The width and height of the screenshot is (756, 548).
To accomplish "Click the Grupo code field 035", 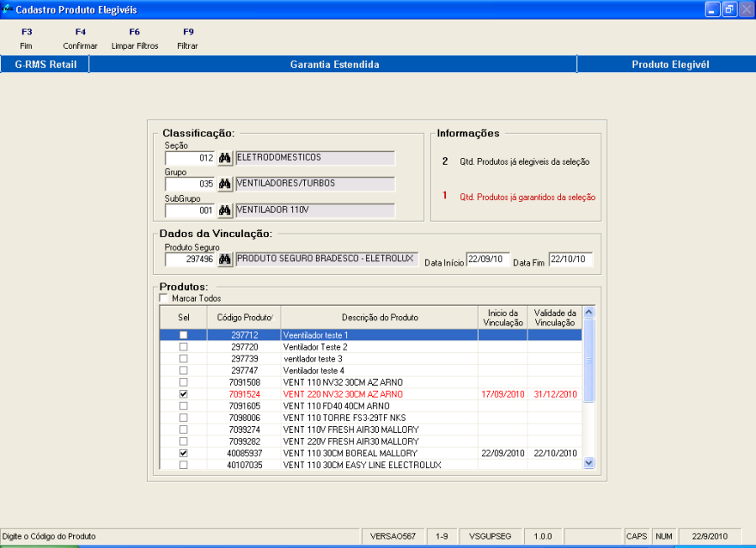I will (x=190, y=184).
